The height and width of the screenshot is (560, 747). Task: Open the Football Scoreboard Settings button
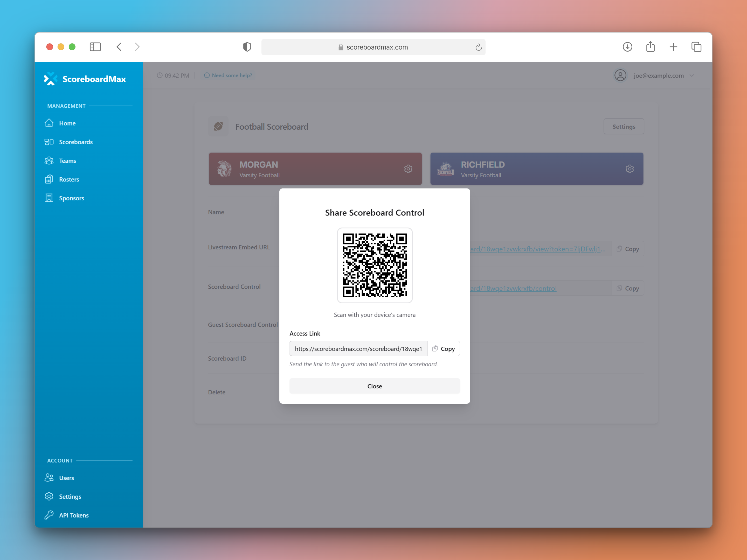pyautogui.click(x=624, y=126)
